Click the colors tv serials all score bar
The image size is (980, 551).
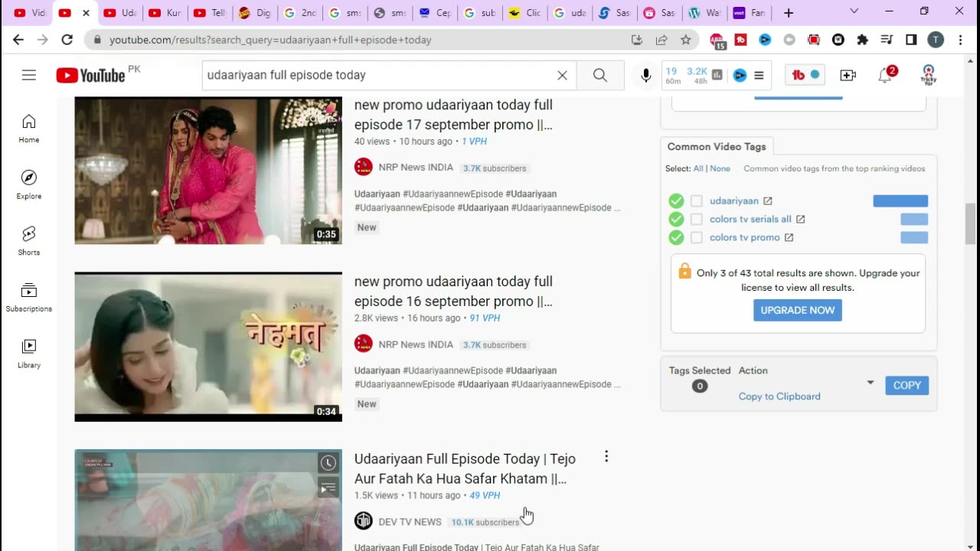pyautogui.click(x=914, y=220)
